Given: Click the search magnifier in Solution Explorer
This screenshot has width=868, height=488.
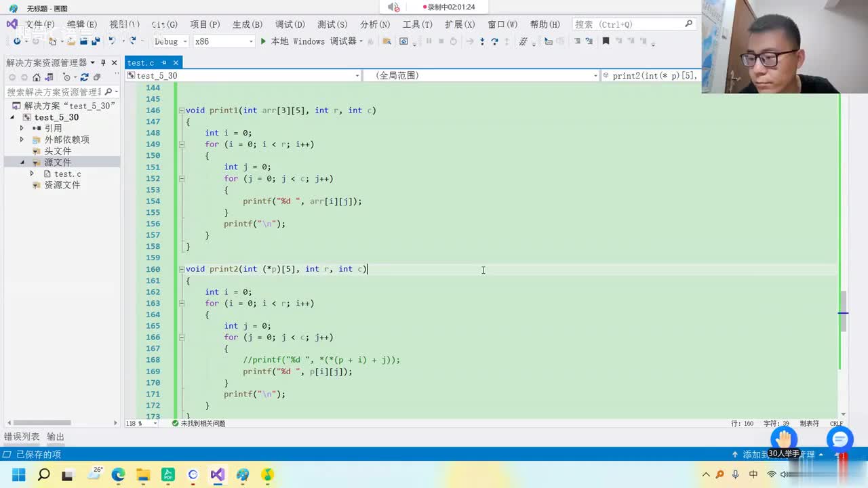Looking at the screenshot, I should tap(108, 91).
